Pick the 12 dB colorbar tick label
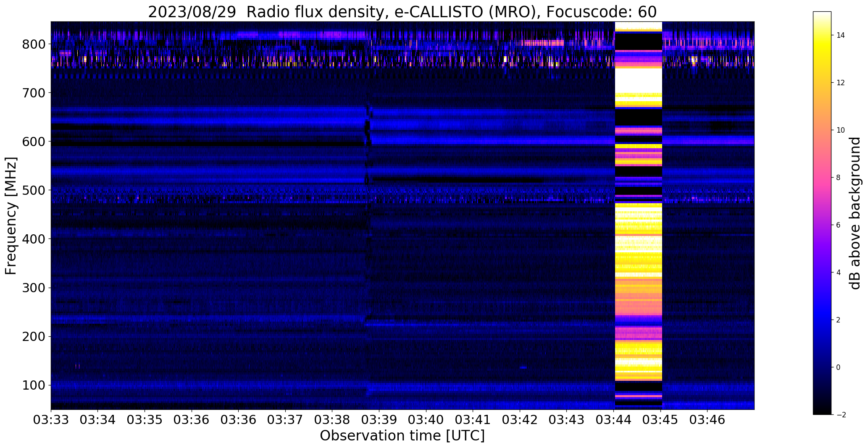Screen dimensions: 868x448 841,83
